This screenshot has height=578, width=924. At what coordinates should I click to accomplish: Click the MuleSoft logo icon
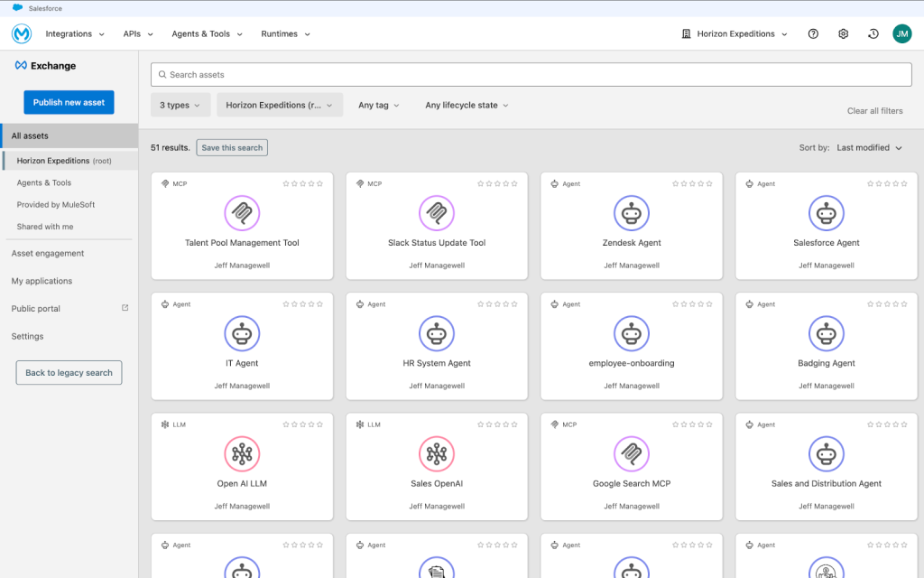22,34
